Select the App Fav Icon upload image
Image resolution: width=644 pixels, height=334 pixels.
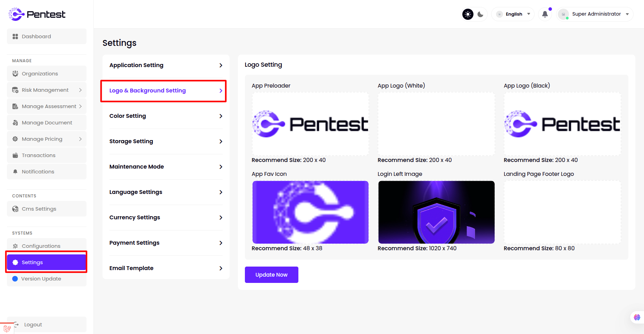[310, 212]
